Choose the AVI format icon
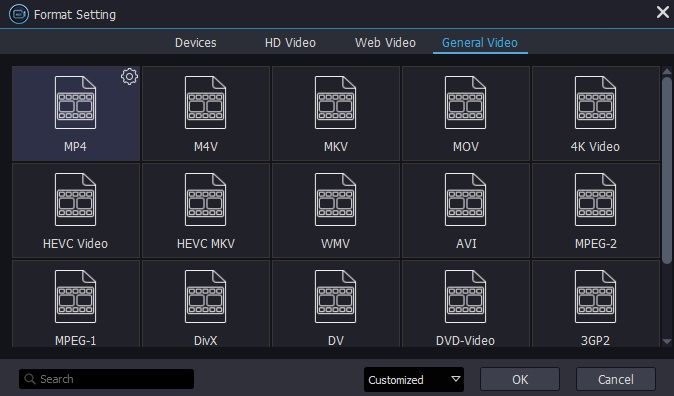This screenshot has height=396, width=674. tap(466, 200)
